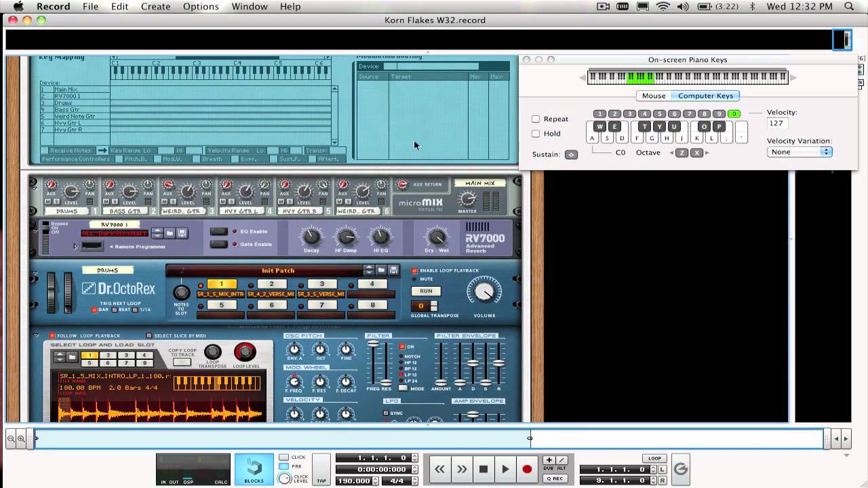Viewport: 868px width, 488px height.
Task: Click the Filter Envelope D slider handle
Action: [x=473, y=363]
